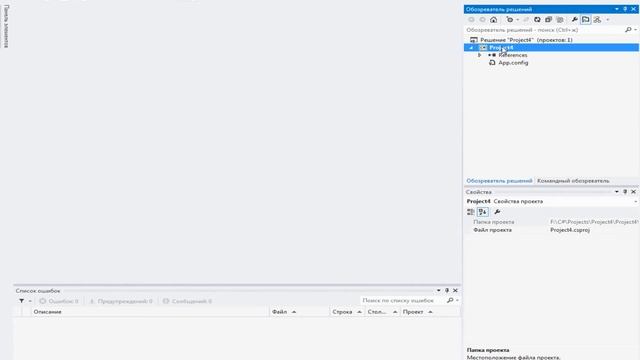
Task: Close the Свойства panel
Action: 633,192
